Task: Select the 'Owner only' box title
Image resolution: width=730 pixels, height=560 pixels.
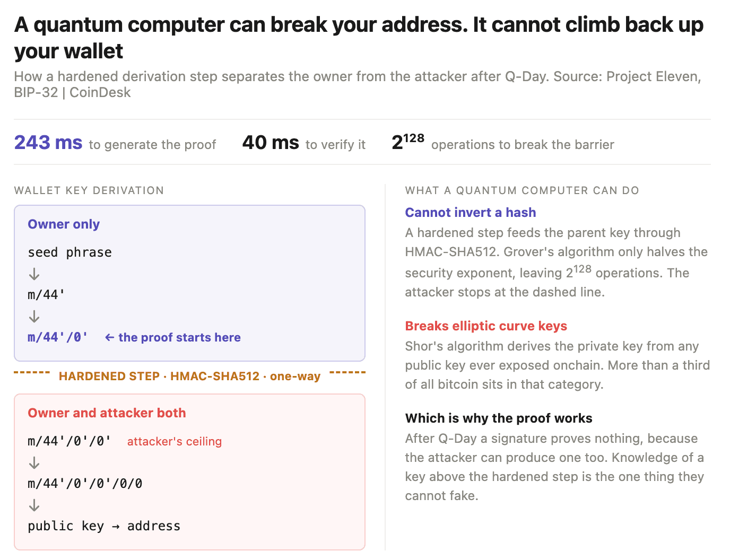Action: click(64, 224)
